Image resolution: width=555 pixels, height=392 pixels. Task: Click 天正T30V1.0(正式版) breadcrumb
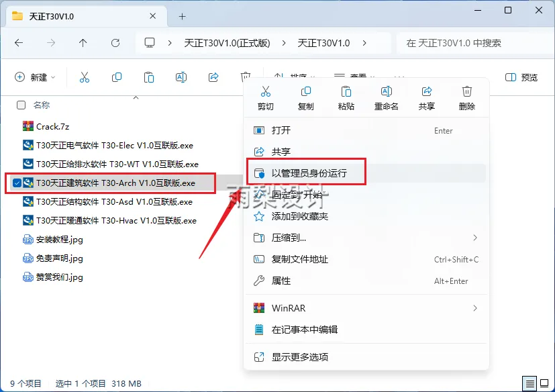227,43
